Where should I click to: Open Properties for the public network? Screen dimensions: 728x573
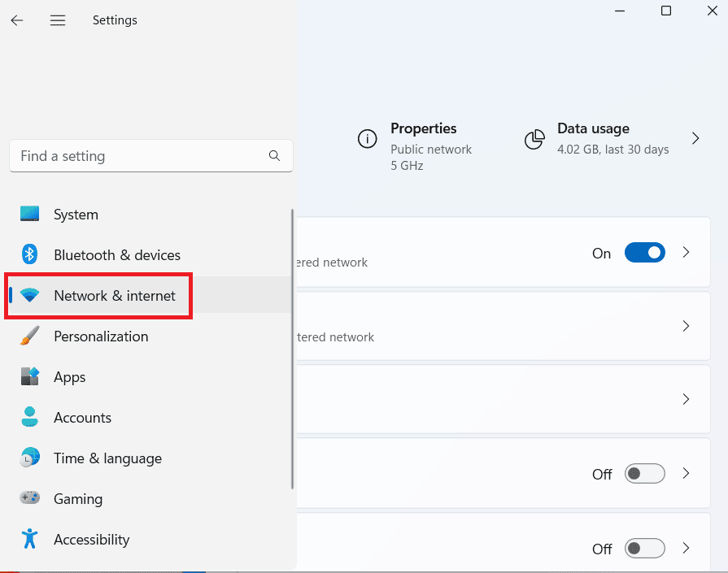(x=415, y=145)
